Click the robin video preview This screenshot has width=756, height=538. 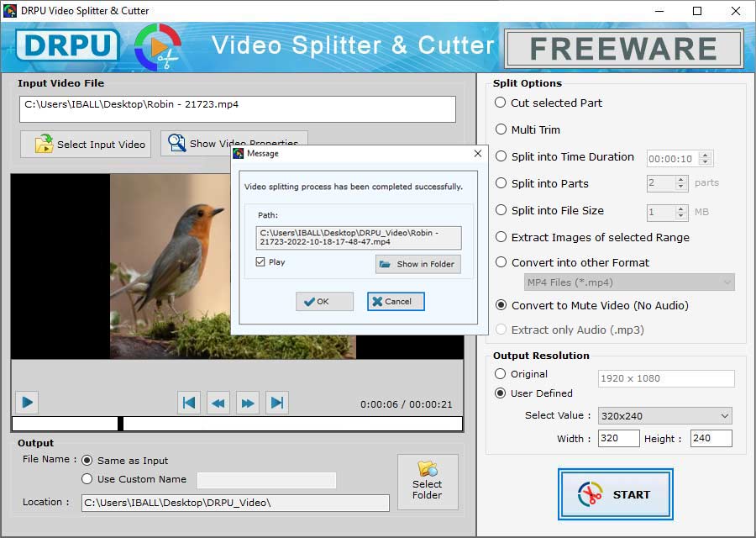(171, 266)
